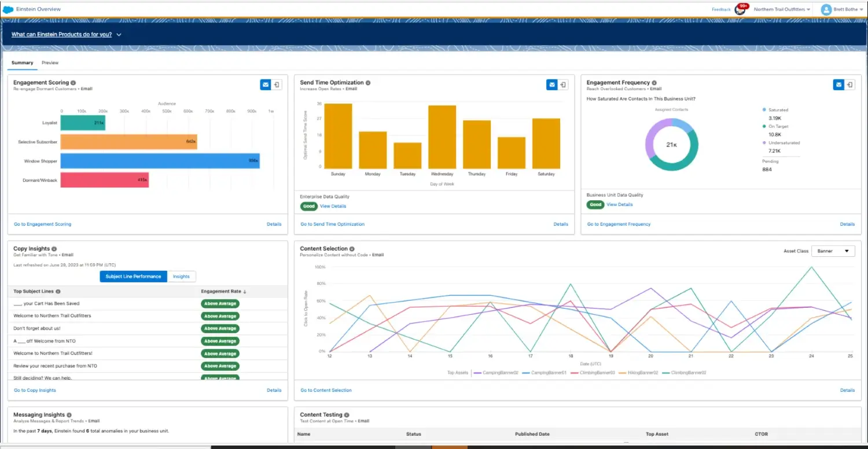Click the Loyalist teal bar
868x449 pixels.
[x=83, y=123]
